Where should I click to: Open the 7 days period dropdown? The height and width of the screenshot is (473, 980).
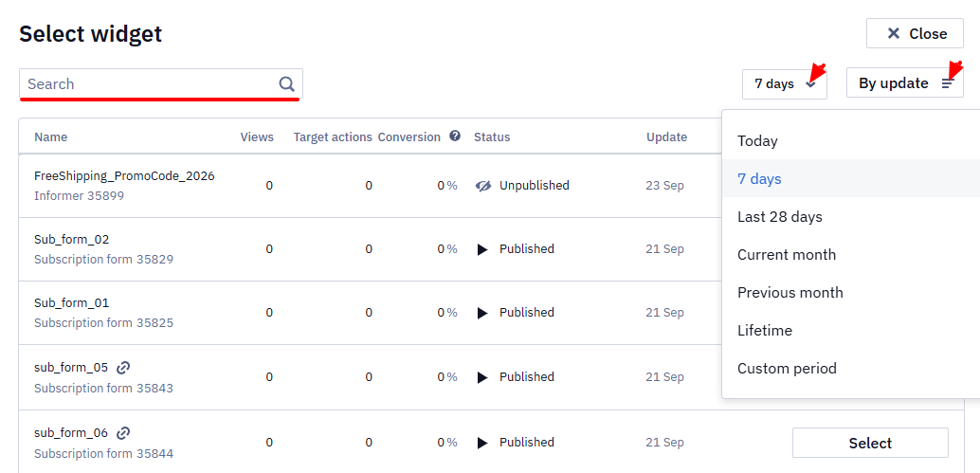(x=785, y=83)
